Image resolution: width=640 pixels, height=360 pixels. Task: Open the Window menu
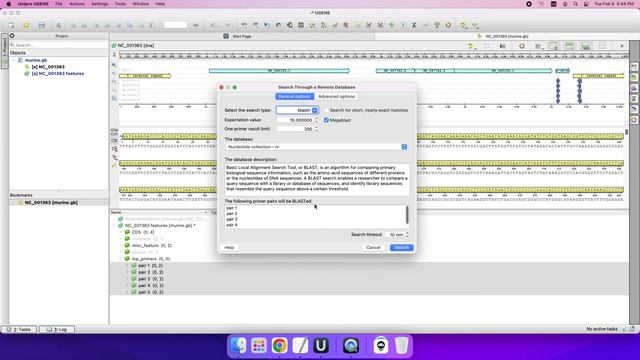click(140, 4)
